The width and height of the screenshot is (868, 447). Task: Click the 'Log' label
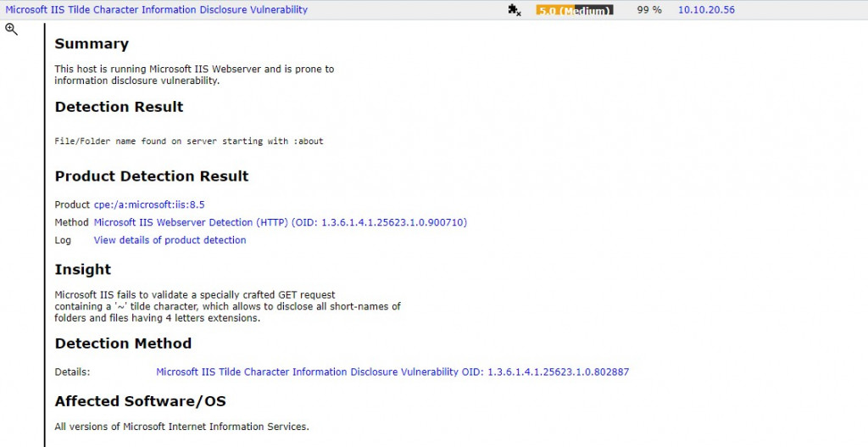point(63,240)
